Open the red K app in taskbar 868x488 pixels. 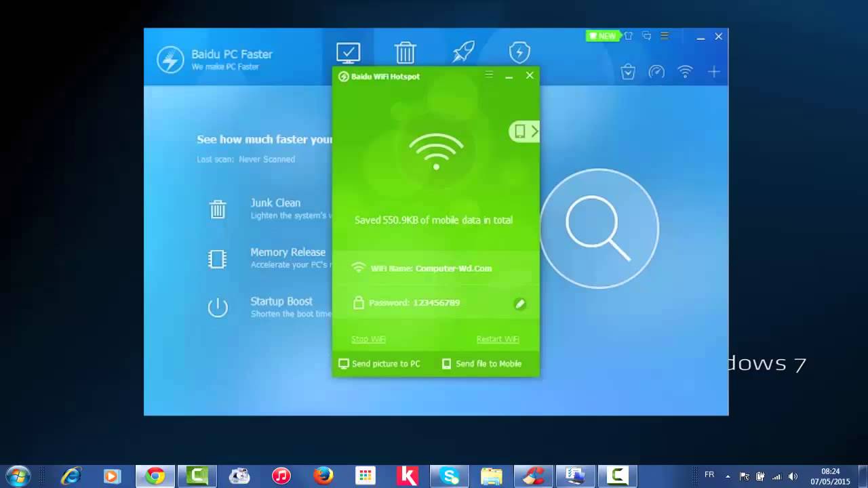pos(408,476)
